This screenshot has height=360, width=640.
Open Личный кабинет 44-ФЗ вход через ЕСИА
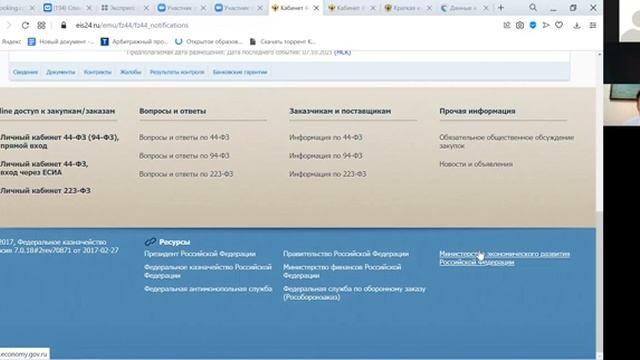coord(44,168)
